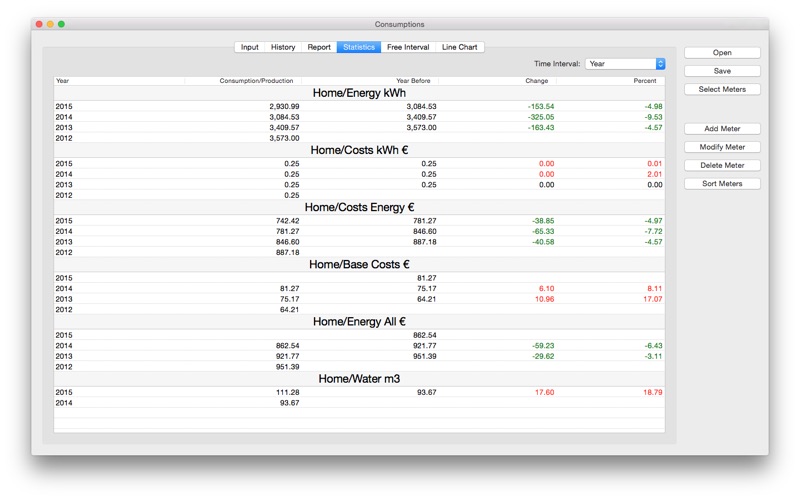The image size is (800, 500).
Task: Click the Add Meter button
Action: coord(722,129)
